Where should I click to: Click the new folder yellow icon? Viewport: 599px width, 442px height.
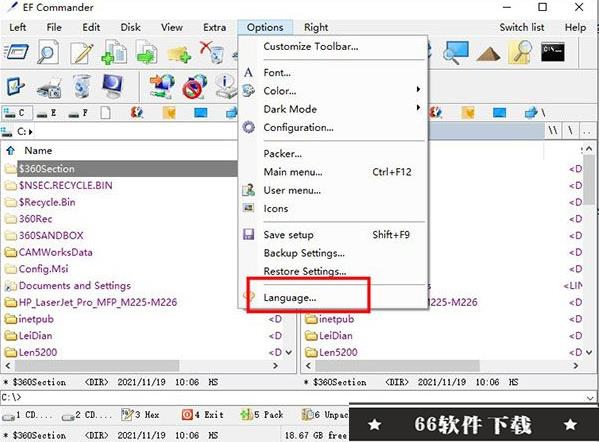pos(179,54)
